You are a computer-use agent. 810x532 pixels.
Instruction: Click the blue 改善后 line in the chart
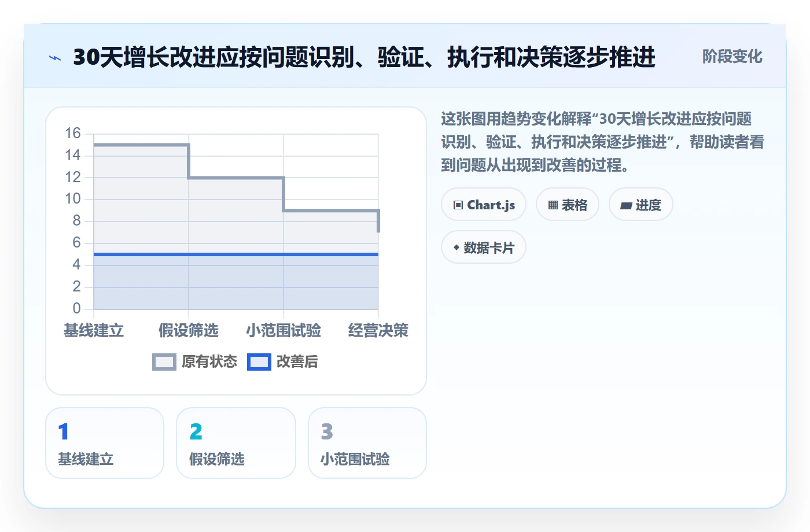tap(236, 254)
